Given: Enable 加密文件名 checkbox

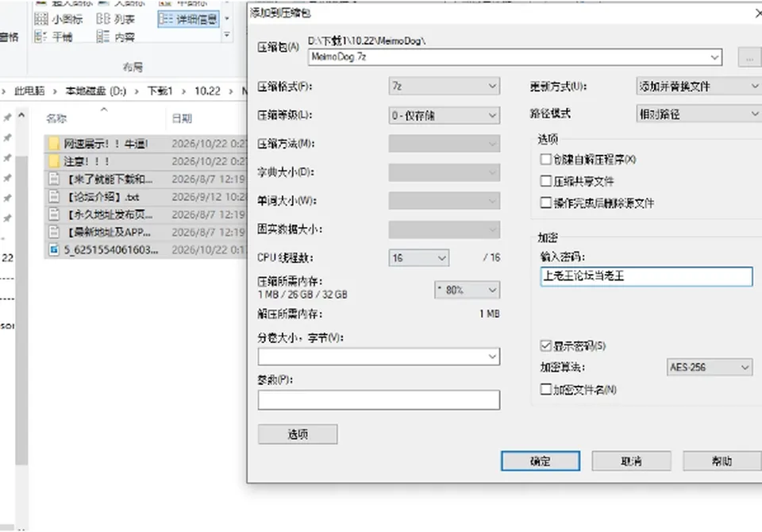Looking at the screenshot, I should (546, 389).
